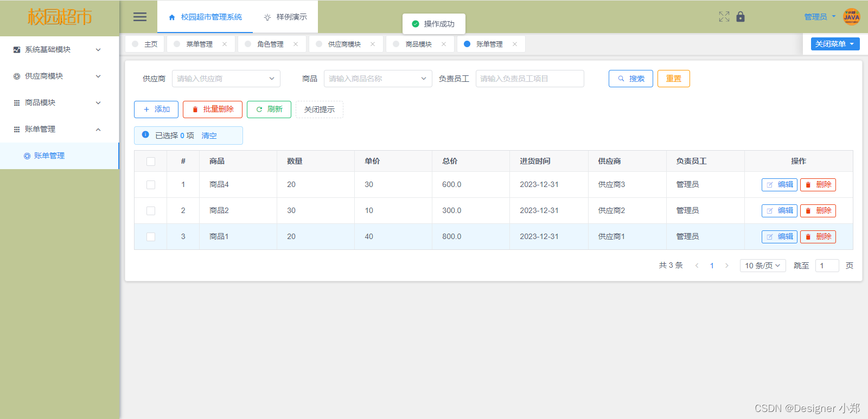The image size is (868, 419).
Task: Close the 菜单管理 tab
Action: (225, 44)
